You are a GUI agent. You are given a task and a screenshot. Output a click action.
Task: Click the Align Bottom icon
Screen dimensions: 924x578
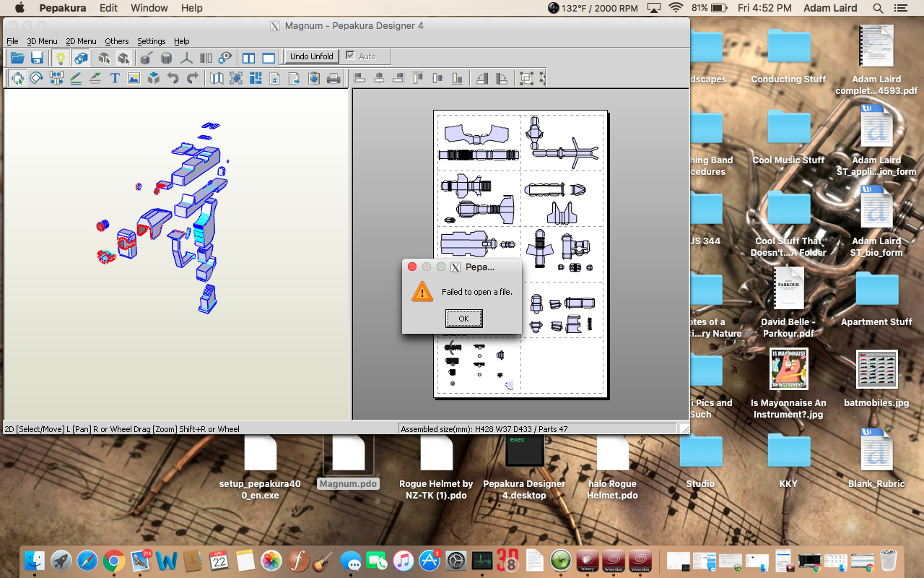tap(457, 78)
